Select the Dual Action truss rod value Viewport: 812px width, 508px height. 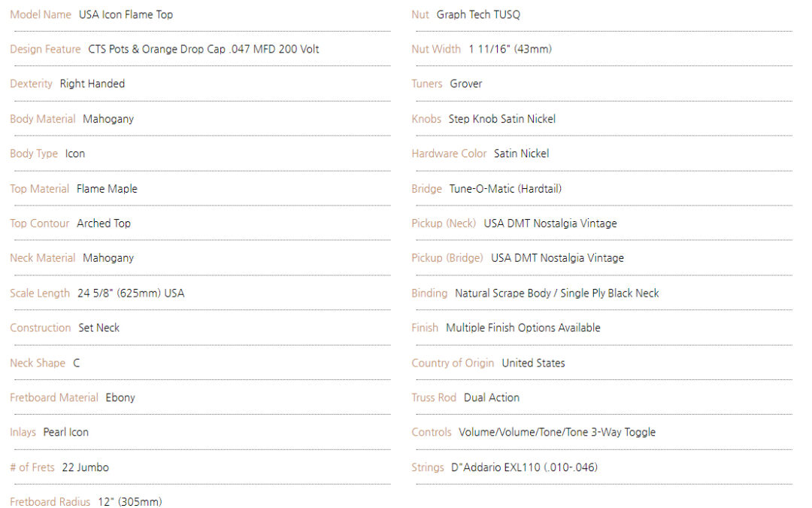[492, 397]
